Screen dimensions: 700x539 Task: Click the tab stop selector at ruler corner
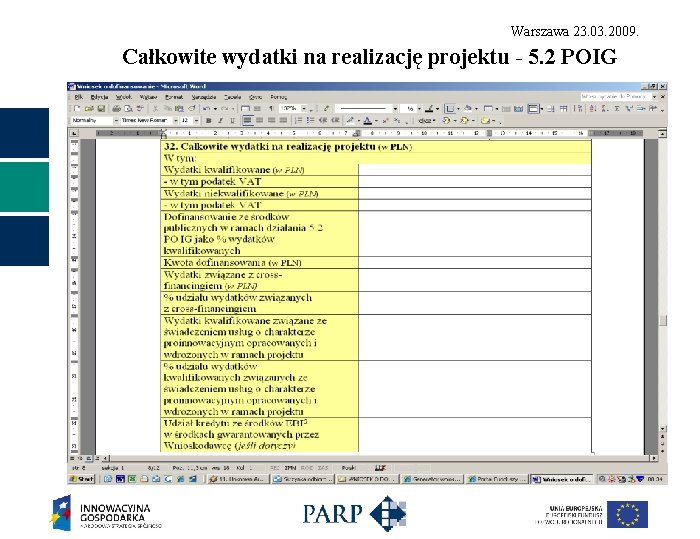coord(74,133)
